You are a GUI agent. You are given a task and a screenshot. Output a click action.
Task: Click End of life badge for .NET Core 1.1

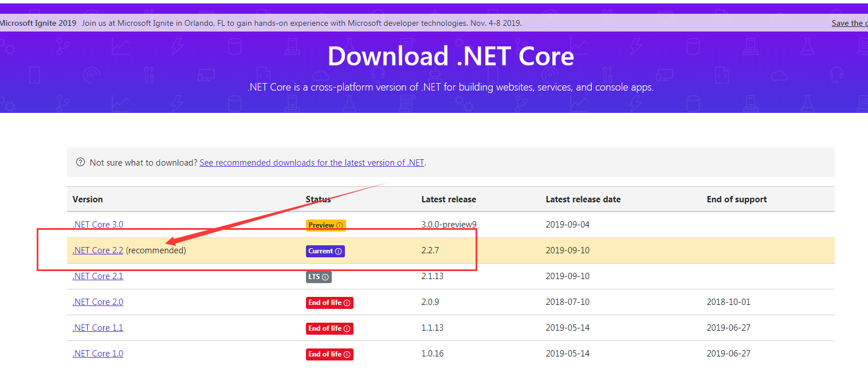[x=329, y=328]
